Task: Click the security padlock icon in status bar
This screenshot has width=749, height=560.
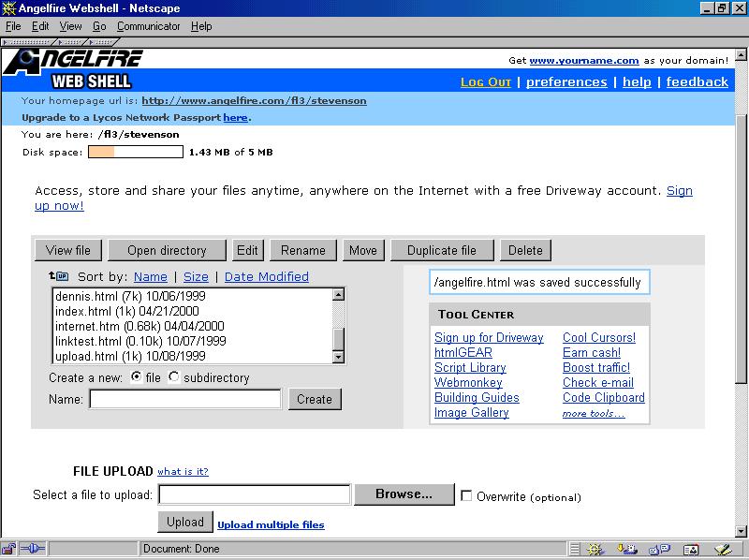Action: (x=8, y=549)
